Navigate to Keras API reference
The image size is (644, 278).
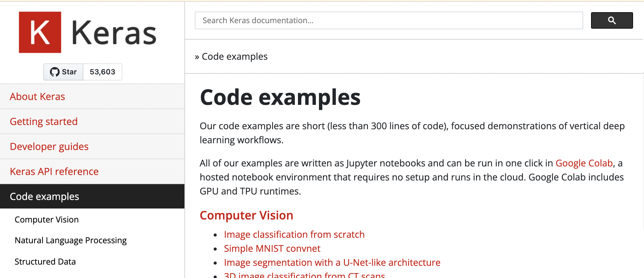(54, 172)
